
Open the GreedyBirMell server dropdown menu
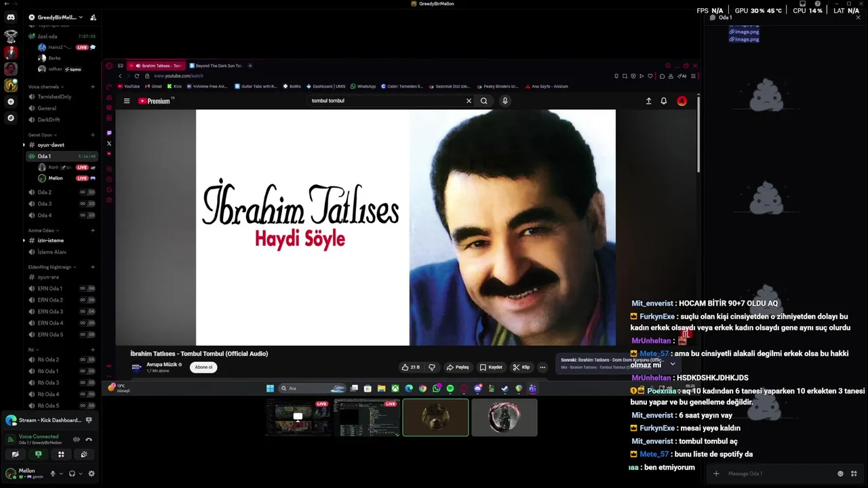pyautogui.click(x=56, y=17)
